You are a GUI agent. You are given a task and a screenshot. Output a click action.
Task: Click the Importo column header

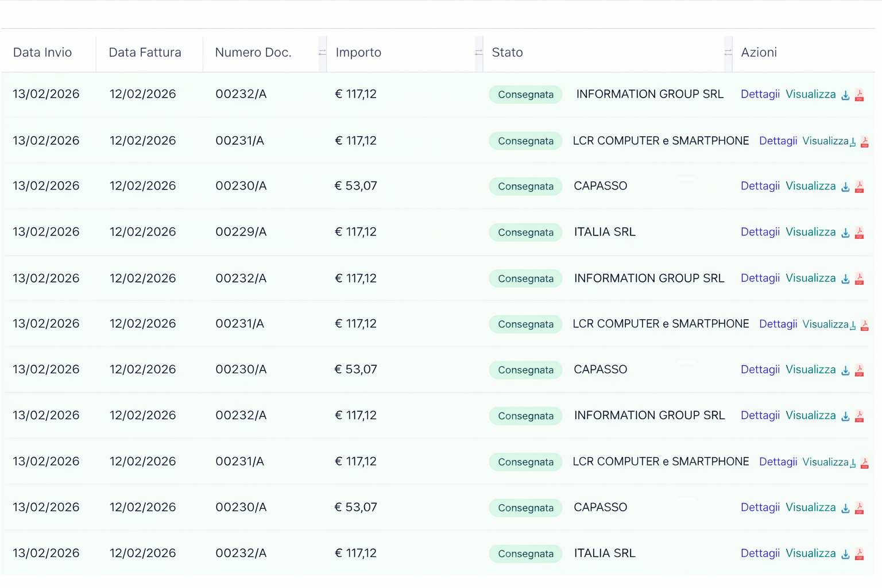358,53
